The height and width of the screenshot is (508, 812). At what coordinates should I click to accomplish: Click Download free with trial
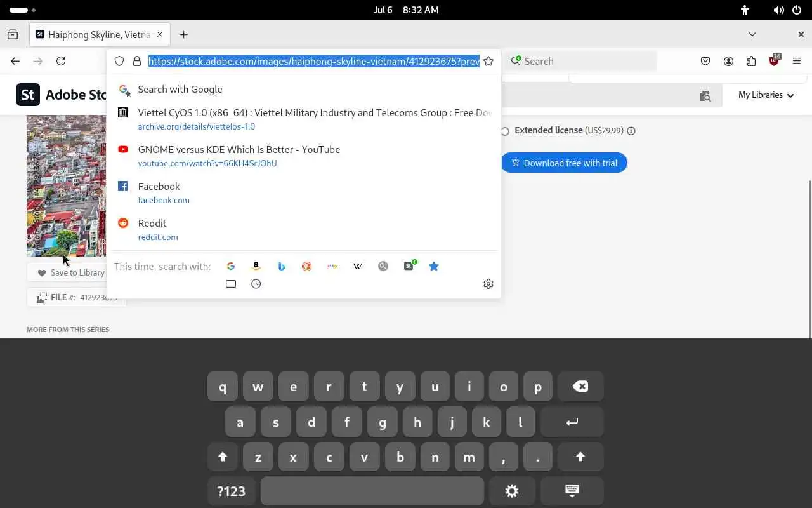click(564, 163)
